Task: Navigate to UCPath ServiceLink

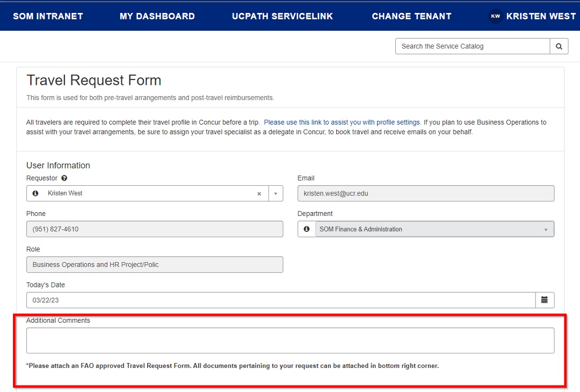Action: click(x=282, y=16)
